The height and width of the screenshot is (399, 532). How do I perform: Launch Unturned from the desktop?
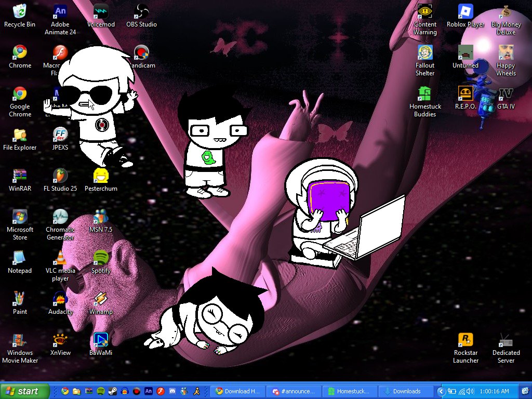click(x=465, y=57)
